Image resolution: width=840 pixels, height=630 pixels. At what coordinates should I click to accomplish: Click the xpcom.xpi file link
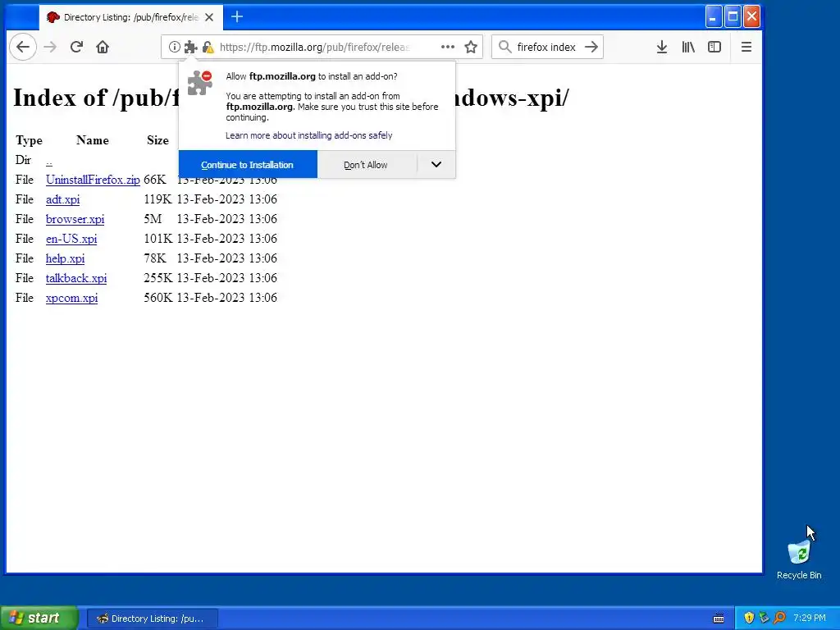[x=71, y=298]
